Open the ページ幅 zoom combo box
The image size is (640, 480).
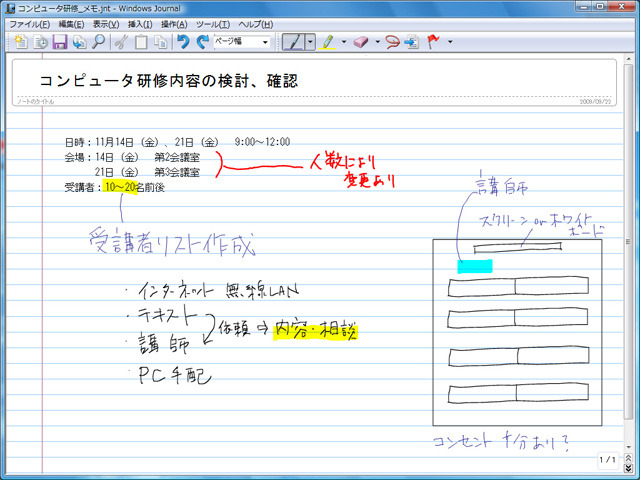coord(242,42)
